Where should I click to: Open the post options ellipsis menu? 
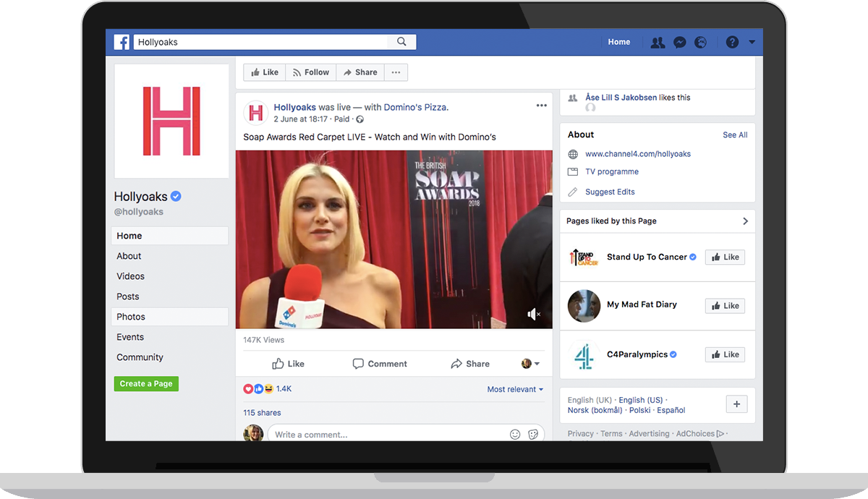click(541, 105)
